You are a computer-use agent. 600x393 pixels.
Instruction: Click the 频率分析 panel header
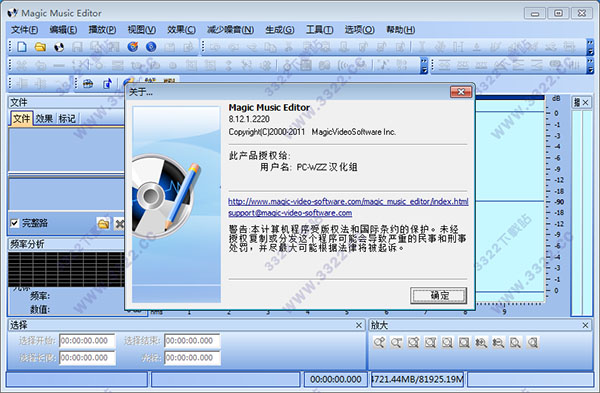click(x=66, y=244)
